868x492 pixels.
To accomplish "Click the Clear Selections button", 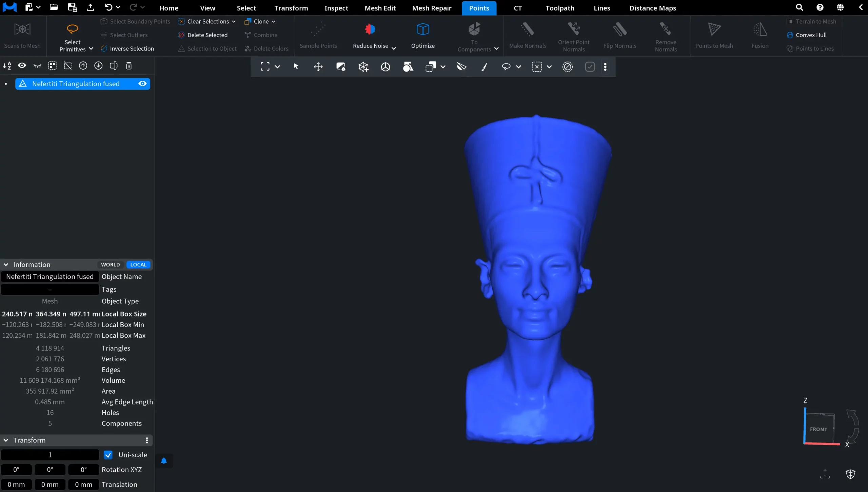I will tap(203, 21).
